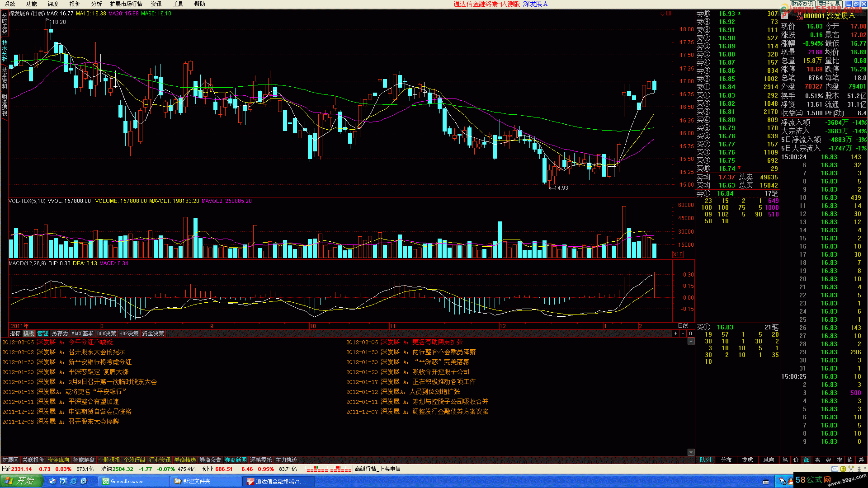Switch to the 智能解盘 bottom tab
Screen dimensions: 868x488
click(84, 460)
